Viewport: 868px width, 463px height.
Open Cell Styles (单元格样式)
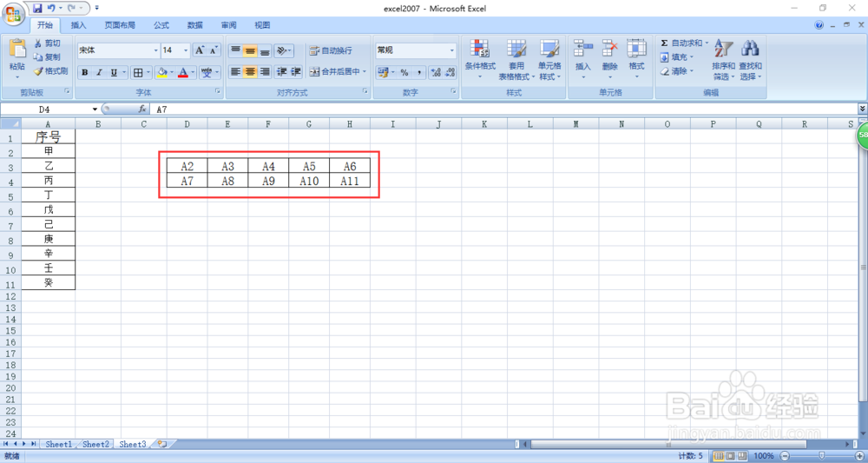[x=549, y=60]
